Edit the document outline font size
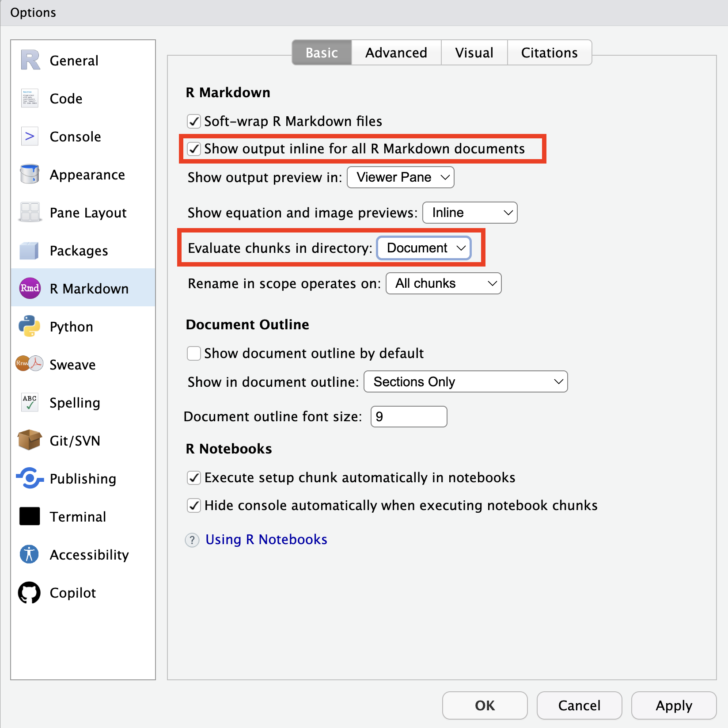 click(x=408, y=416)
